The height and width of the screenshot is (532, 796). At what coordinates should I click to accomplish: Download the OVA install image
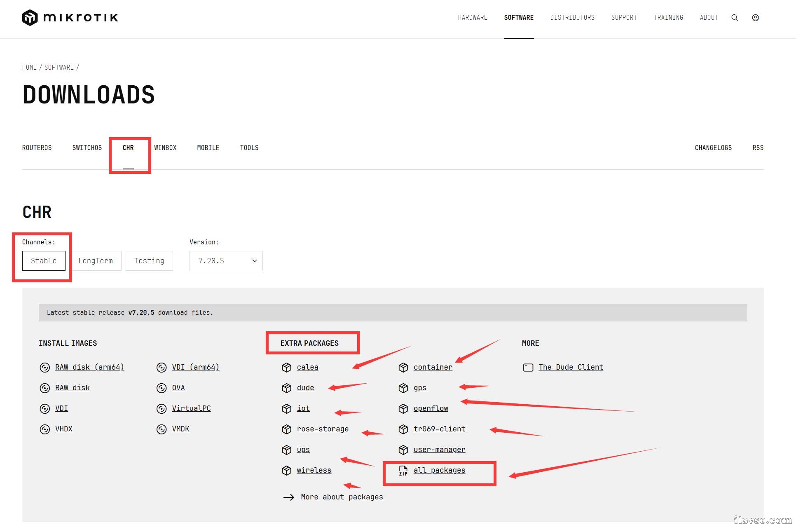click(x=178, y=388)
